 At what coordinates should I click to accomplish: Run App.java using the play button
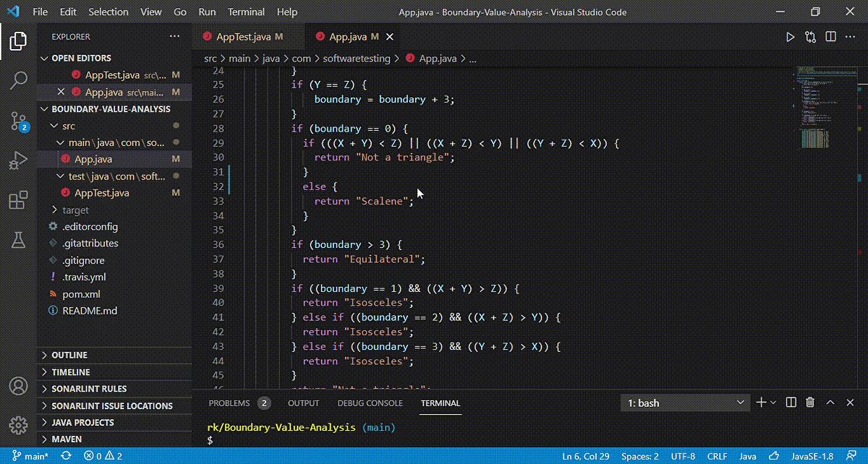pyautogui.click(x=791, y=36)
